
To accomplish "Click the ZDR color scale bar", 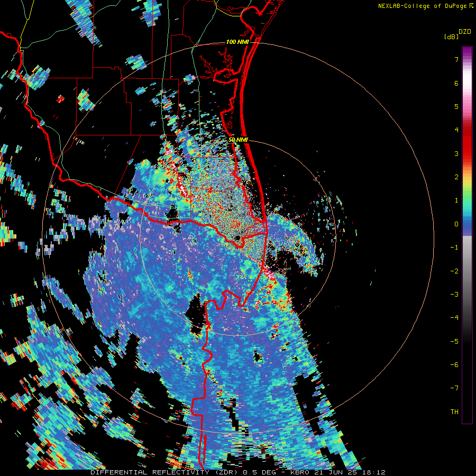I will coord(467,235).
